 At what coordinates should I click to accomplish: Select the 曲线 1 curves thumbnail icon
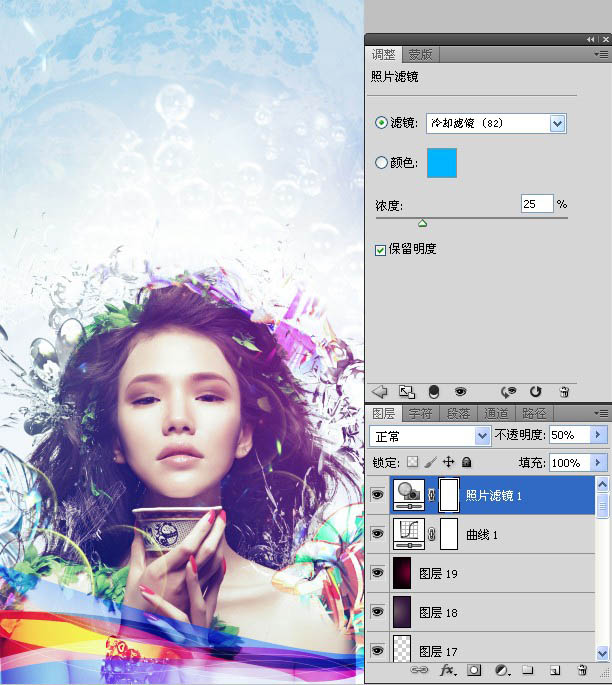pos(409,533)
